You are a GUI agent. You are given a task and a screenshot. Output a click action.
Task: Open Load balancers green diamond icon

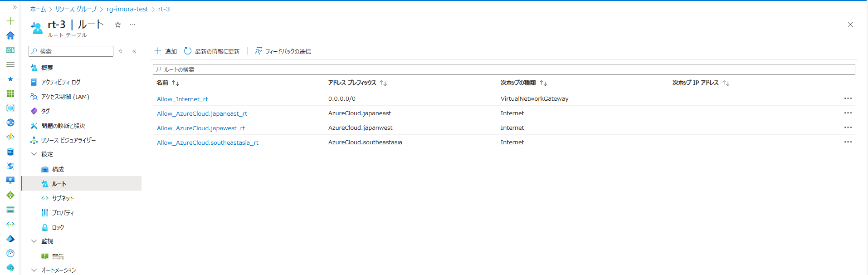point(10,195)
